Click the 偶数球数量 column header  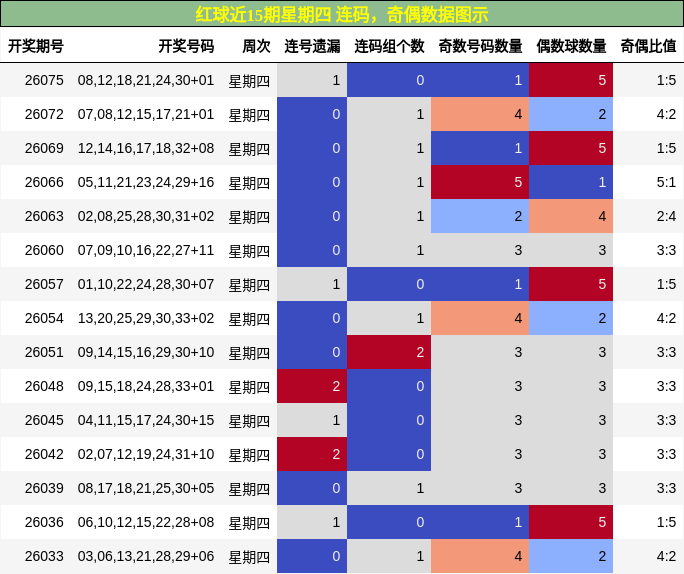571,46
